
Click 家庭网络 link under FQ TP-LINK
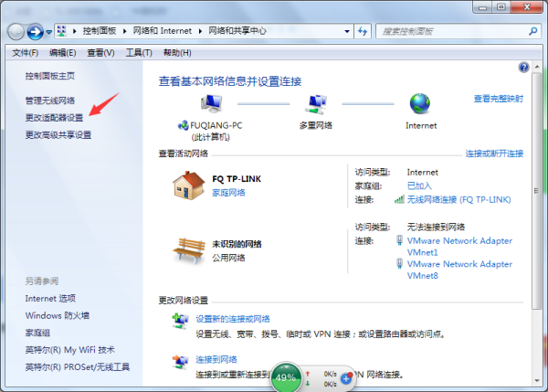tap(228, 193)
